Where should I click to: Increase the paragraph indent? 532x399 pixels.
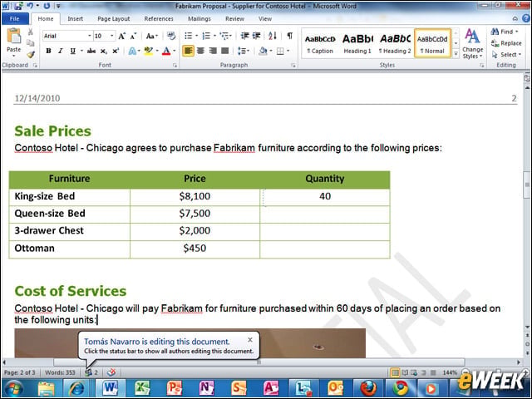click(257, 36)
